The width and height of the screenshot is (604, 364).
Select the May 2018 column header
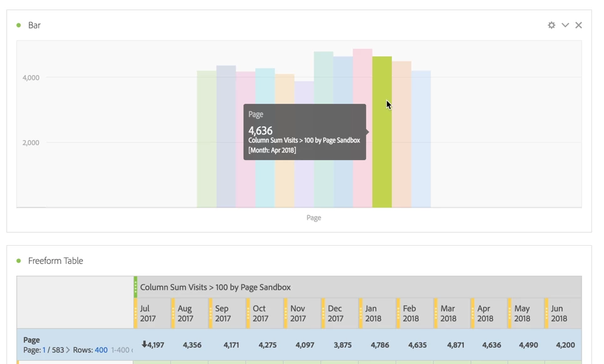[x=526, y=313]
